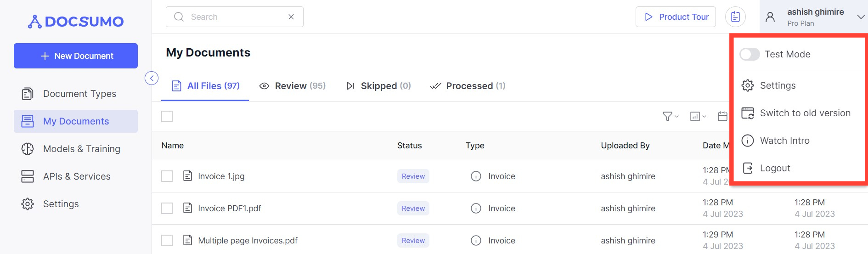
Task: Choose Switch to old version from menu
Action: [x=805, y=113]
